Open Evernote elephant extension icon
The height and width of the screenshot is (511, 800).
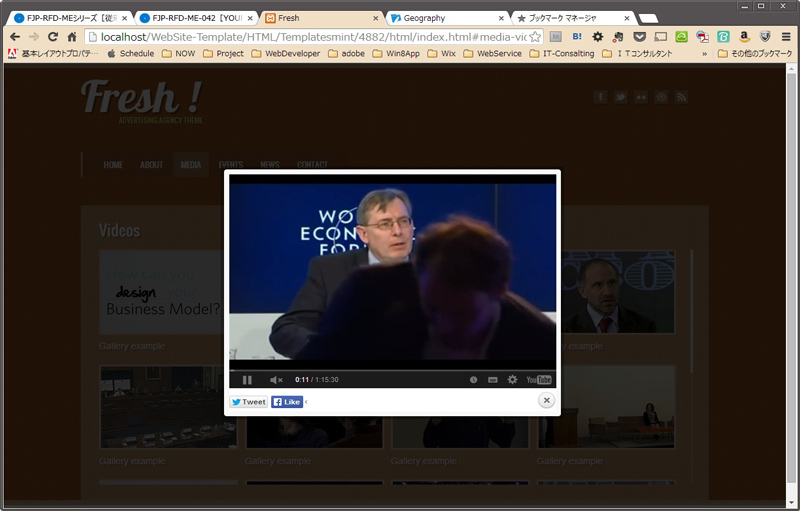click(618, 37)
